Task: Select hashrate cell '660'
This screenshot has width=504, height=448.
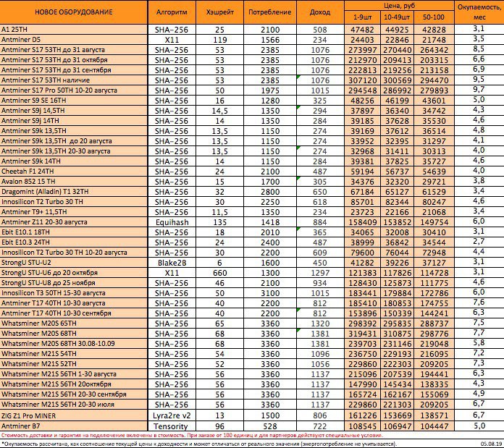Action: (220, 273)
